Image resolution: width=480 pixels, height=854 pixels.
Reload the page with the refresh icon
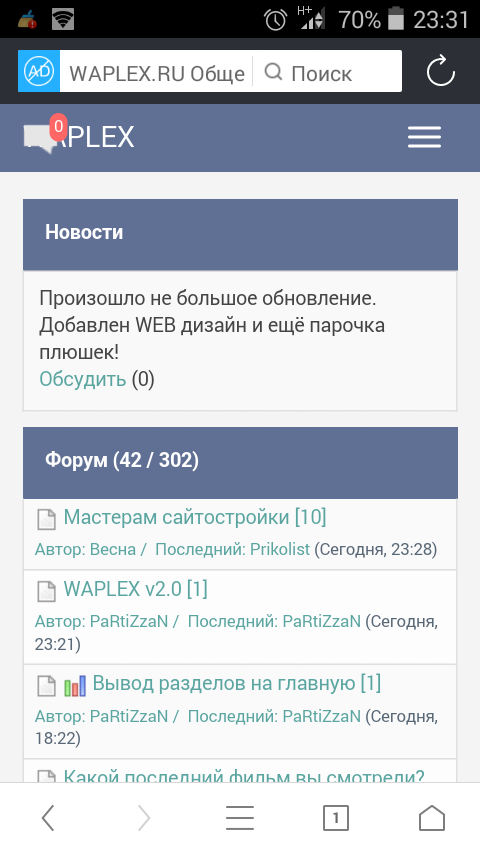tap(440, 71)
